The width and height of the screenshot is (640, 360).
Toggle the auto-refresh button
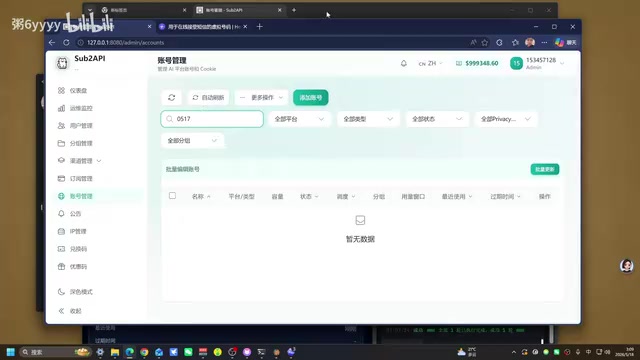[x=209, y=98]
